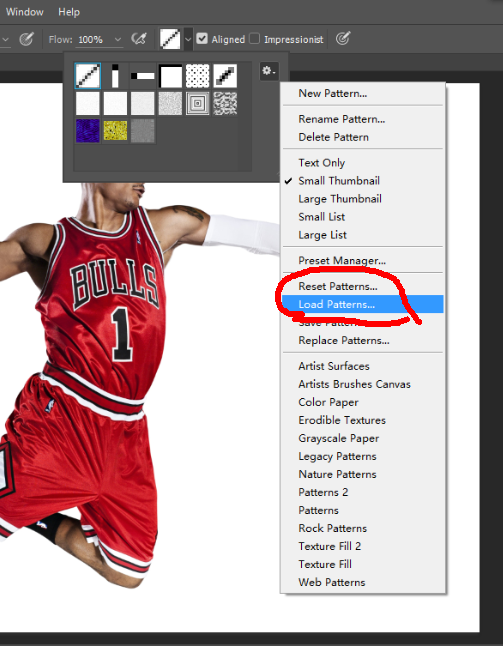
Task: Select the horizontal bar pattern thumbnail
Action: coord(143,76)
